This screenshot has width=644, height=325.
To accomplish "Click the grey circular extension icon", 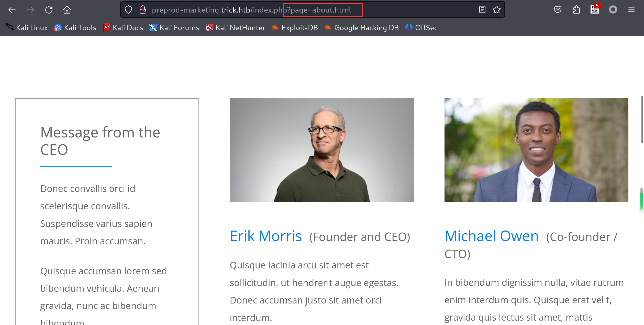I will point(613,10).
